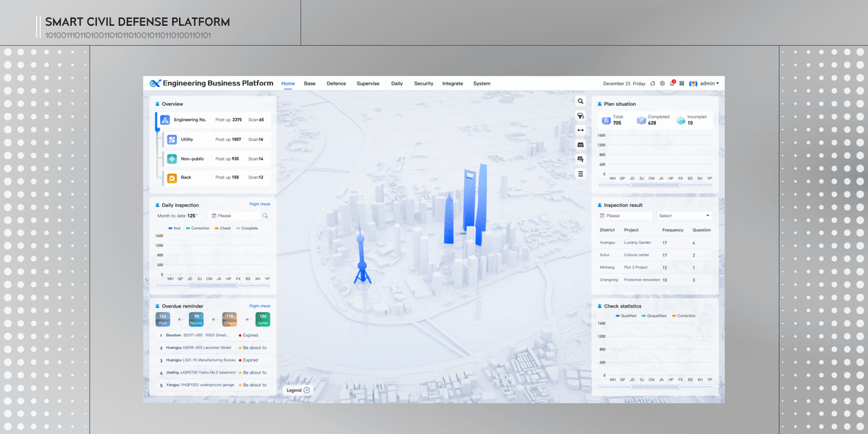Open the map filter funnel tool

coord(580,116)
